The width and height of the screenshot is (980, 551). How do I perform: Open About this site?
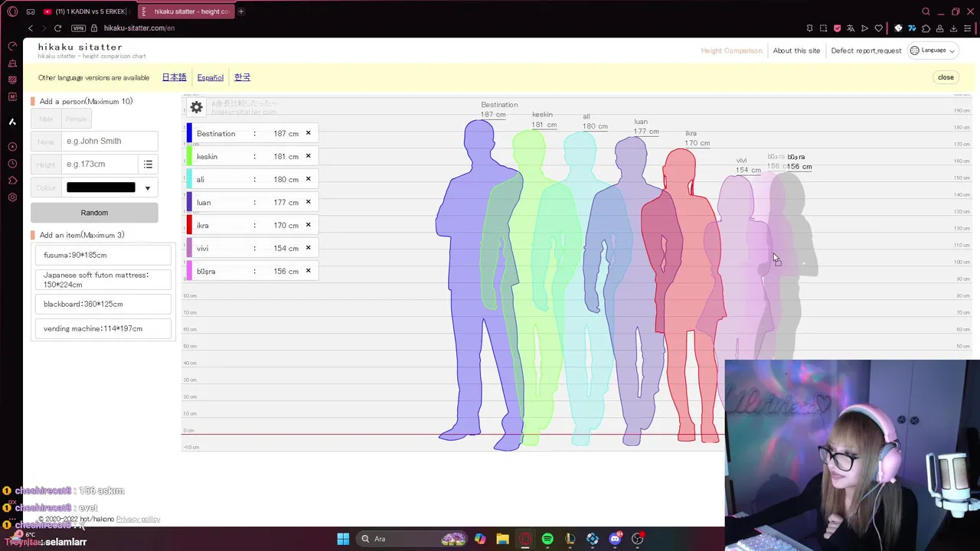tap(796, 51)
